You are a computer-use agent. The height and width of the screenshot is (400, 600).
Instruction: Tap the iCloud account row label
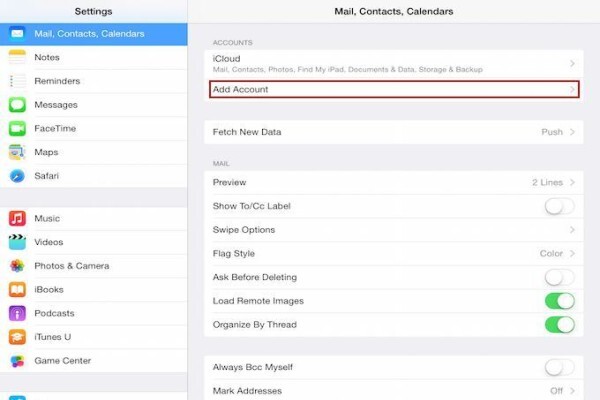pos(227,59)
